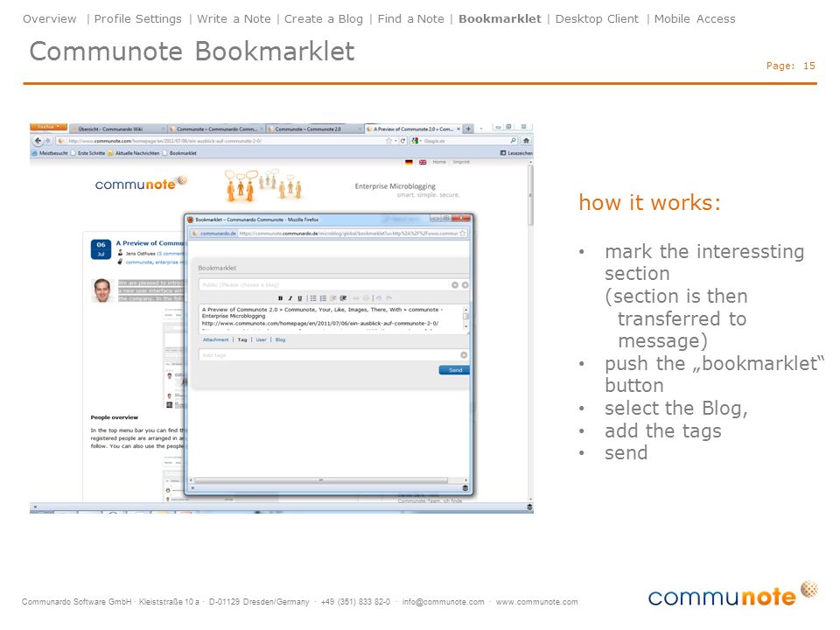840x630 pixels.
Task: Switch the site to German via flag
Action: 409,162
